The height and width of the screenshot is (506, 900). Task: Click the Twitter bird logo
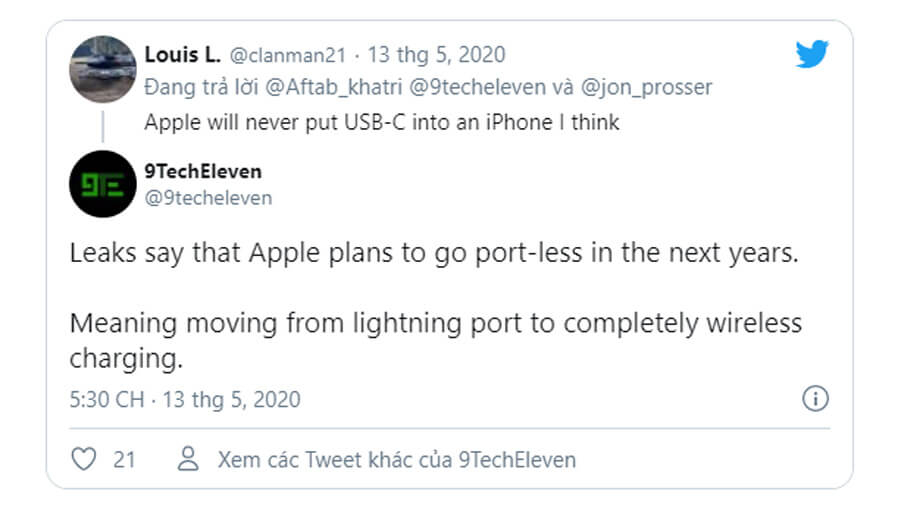[x=811, y=55]
